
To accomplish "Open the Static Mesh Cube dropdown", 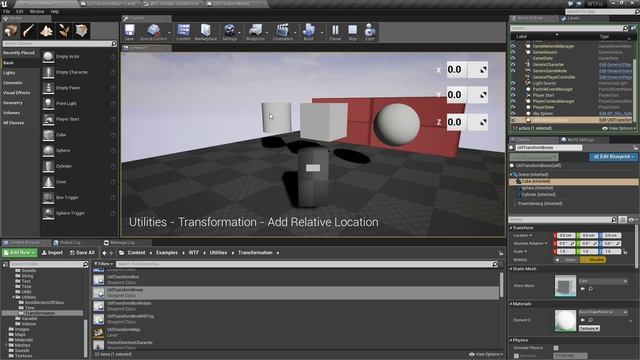I will point(603,281).
